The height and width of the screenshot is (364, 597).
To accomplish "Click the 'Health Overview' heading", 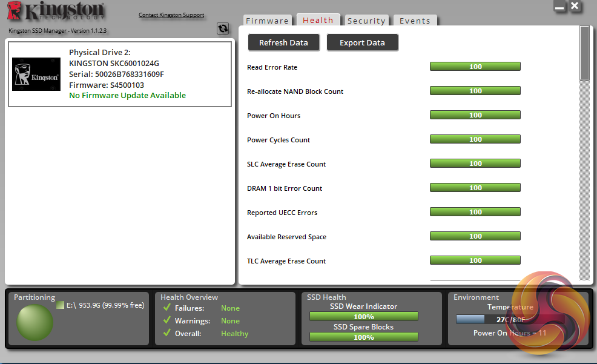I will click(x=190, y=297).
